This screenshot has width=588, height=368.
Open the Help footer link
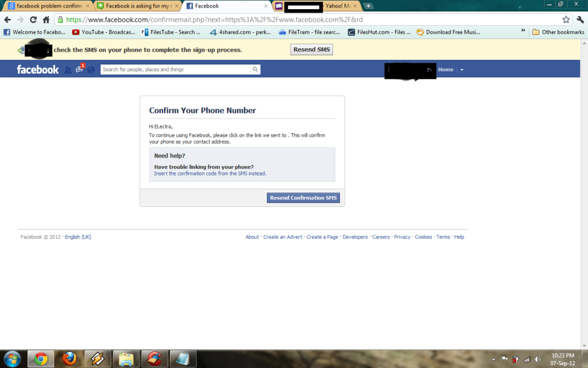pyautogui.click(x=459, y=237)
